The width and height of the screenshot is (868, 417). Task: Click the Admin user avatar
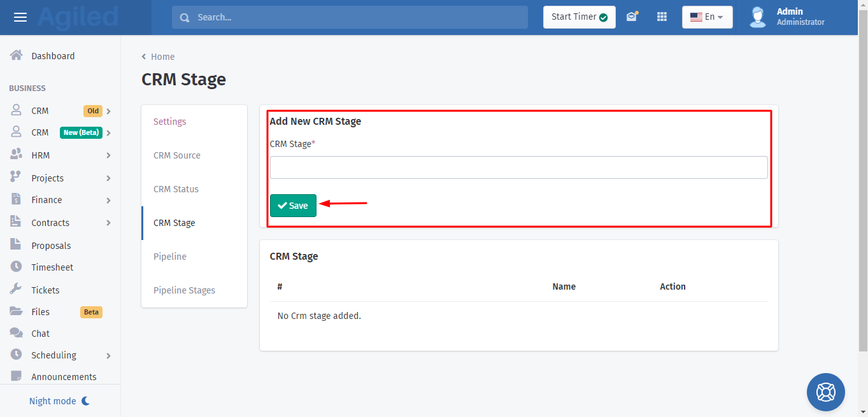click(757, 17)
